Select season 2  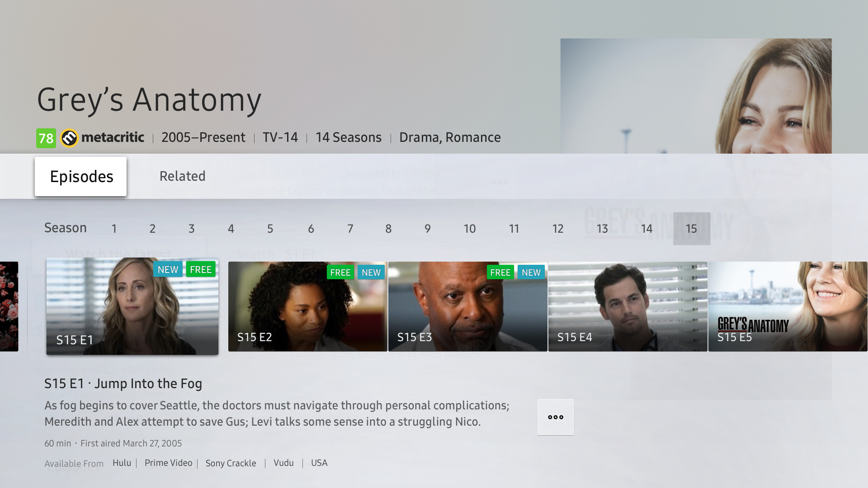[152, 229]
